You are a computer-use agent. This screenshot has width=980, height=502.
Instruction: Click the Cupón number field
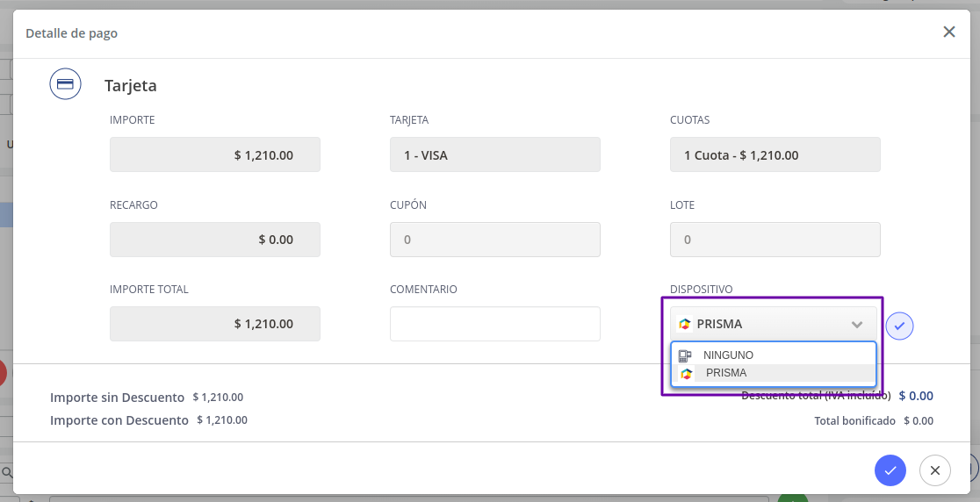tap(495, 239)
